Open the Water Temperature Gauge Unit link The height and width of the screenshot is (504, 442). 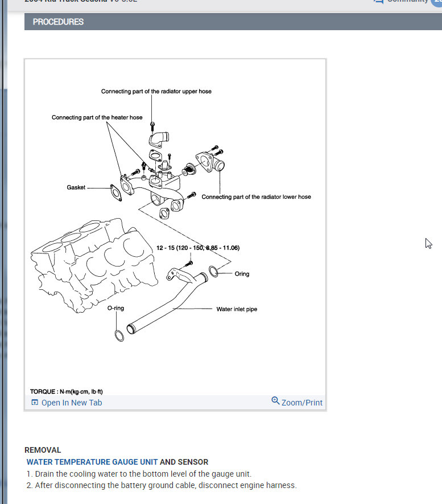click(x=92, y=462)
